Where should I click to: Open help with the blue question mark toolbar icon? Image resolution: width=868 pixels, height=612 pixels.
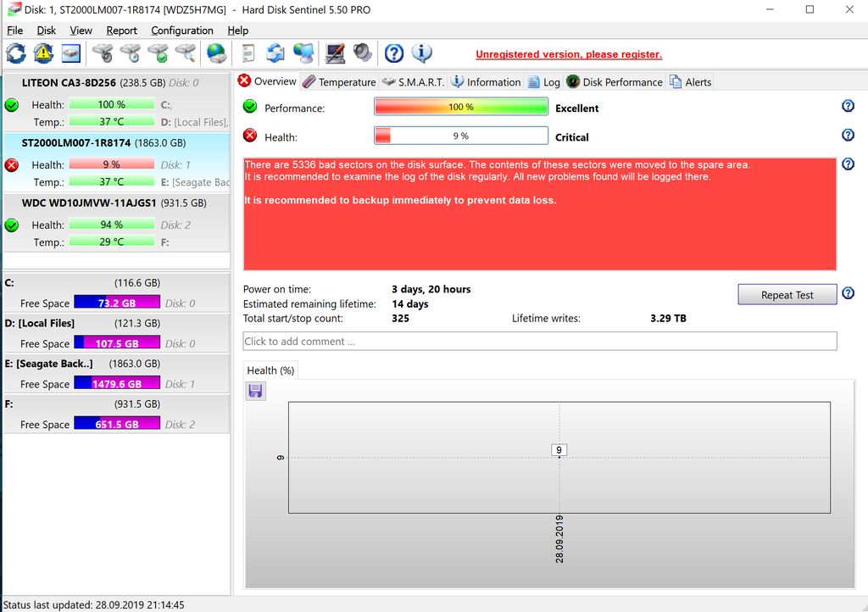[x=393, y=53]
